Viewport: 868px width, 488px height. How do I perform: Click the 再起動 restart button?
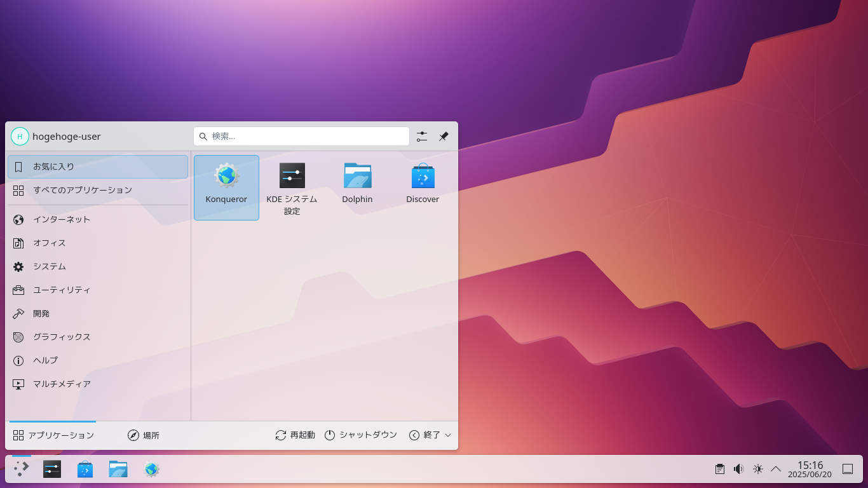pyautogui.click(x=295, y=435)
